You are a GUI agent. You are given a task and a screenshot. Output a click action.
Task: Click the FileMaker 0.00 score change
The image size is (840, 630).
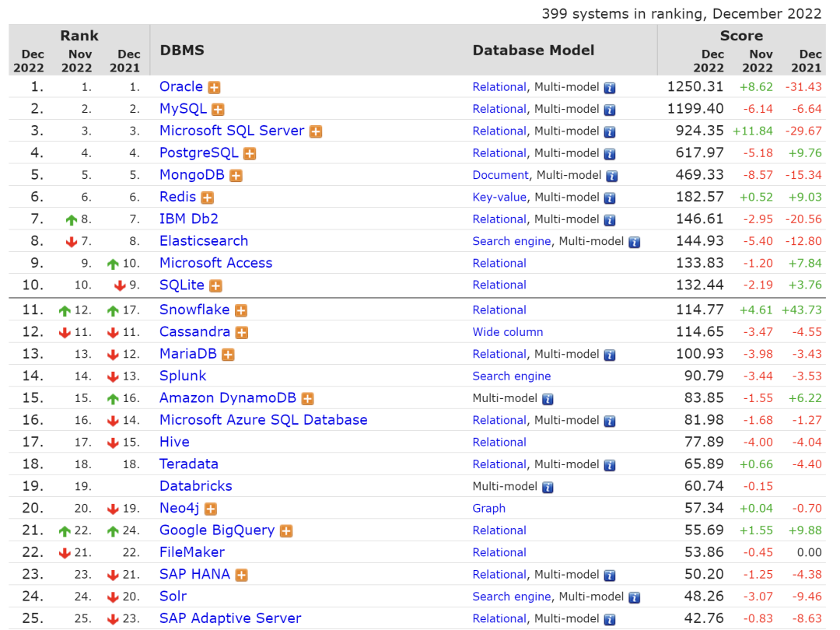click(x=809, y=552)
